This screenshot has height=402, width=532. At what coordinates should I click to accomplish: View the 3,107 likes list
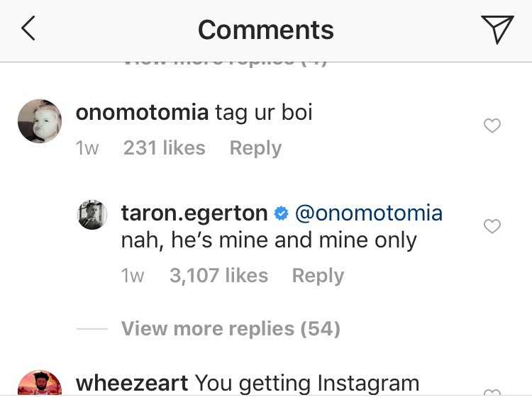click(x=218, y=276)
